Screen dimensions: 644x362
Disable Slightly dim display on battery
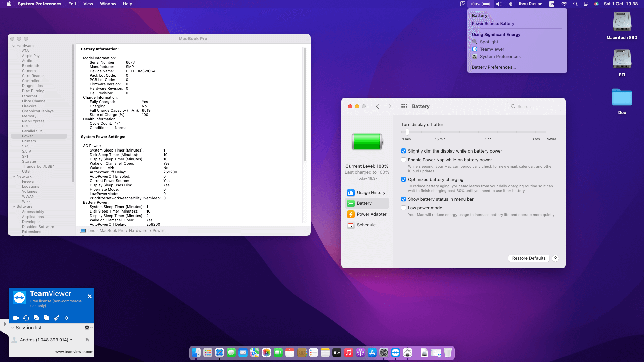point(404,151)
